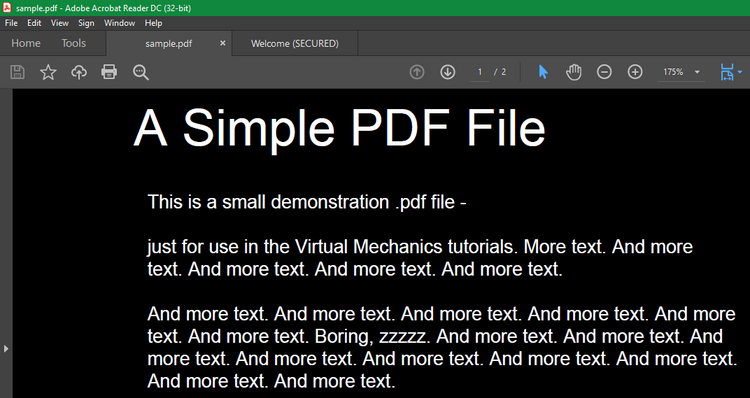The image size is (750, 398).
Task: Go to previous page arrow
Action: coord(417,72)
